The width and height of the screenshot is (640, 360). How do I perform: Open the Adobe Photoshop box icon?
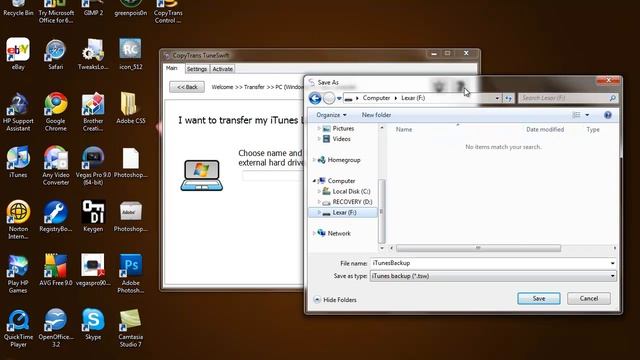(131, 216)
